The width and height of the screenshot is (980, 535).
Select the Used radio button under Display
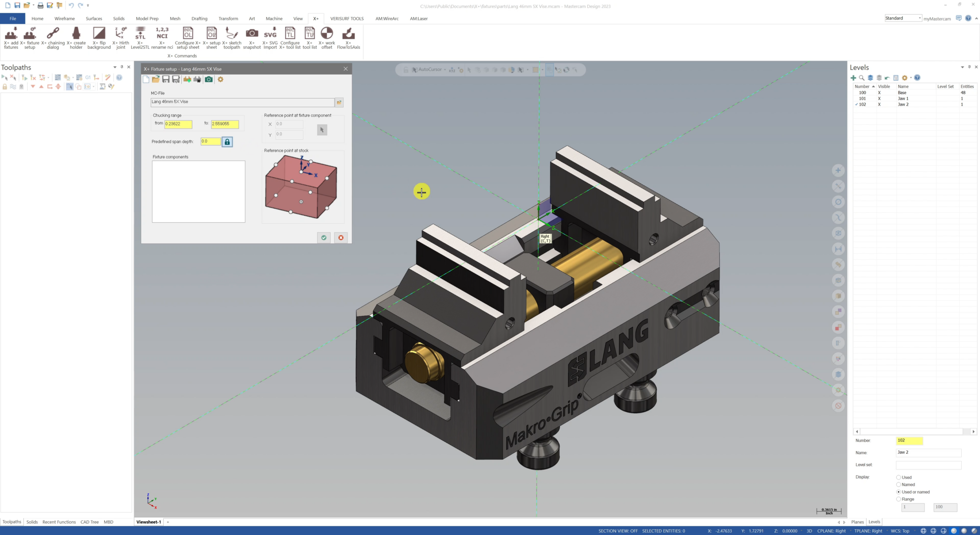pyautogui.click(x=899, y=477)
